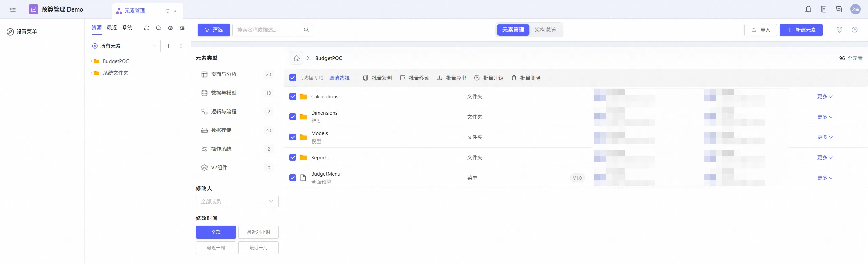Viewport: 868px width, 264px height.
Task: Uncheck the BudgetMenu row checkbox
Action: pyautogui.click(x=293, y=178)
